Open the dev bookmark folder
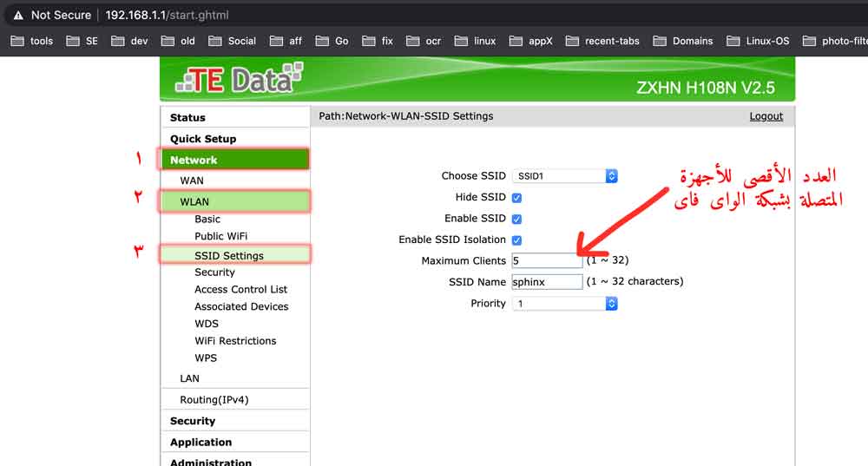The image size is (868, 466). 129,41
